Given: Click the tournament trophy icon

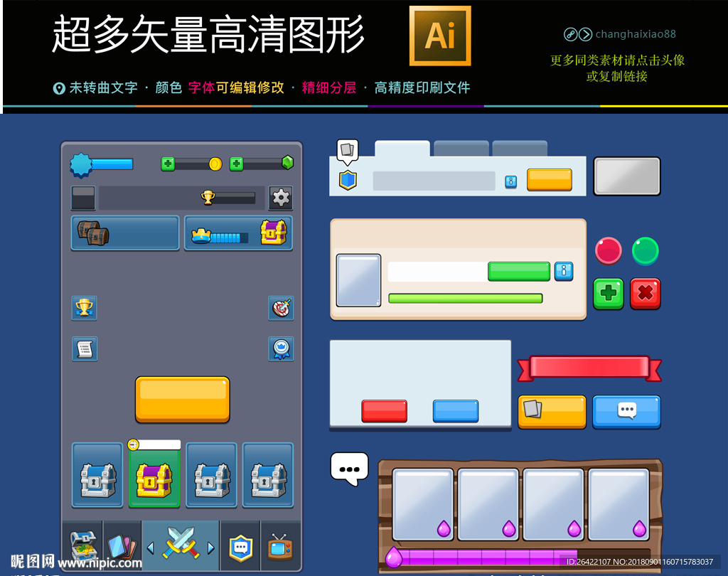Looking at the screenshot, I should (84, 308).
